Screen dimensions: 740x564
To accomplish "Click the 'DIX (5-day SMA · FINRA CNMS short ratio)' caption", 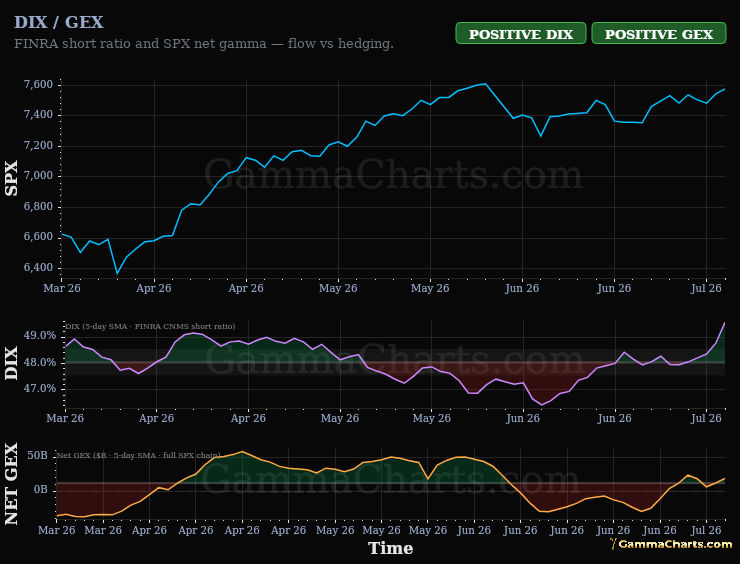I will (150, 326).
